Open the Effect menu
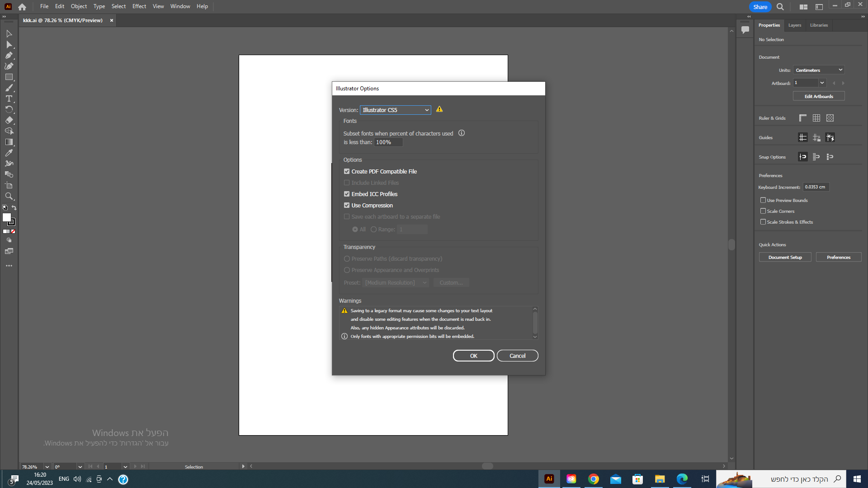This screenshot has height=488, width=868. (x=139, y=6)
